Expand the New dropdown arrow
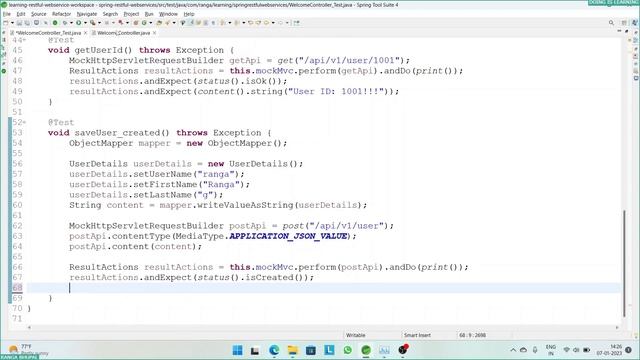 point(12,23)
